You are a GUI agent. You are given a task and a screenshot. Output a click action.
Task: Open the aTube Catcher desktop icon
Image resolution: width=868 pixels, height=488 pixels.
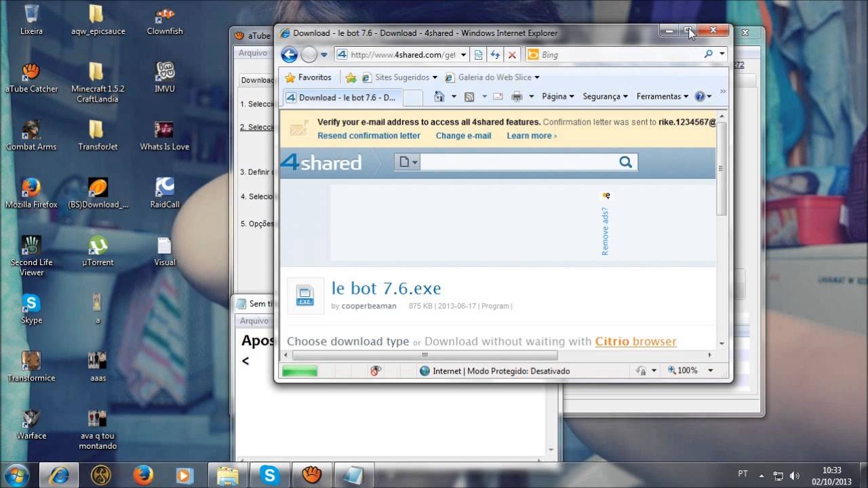point(31,78)
